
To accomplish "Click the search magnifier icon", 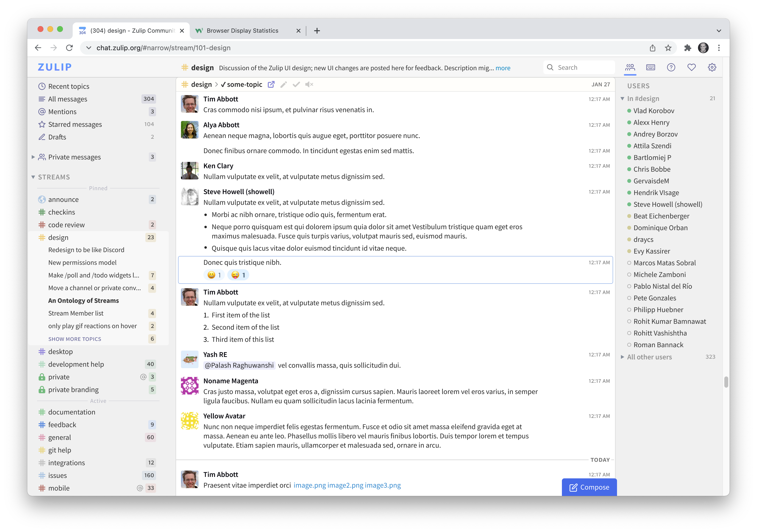I will pyautogui.click(x=550, y=67).
